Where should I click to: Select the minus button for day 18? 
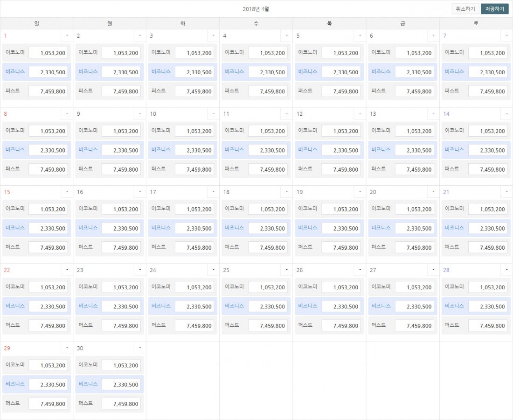(287, 191)
